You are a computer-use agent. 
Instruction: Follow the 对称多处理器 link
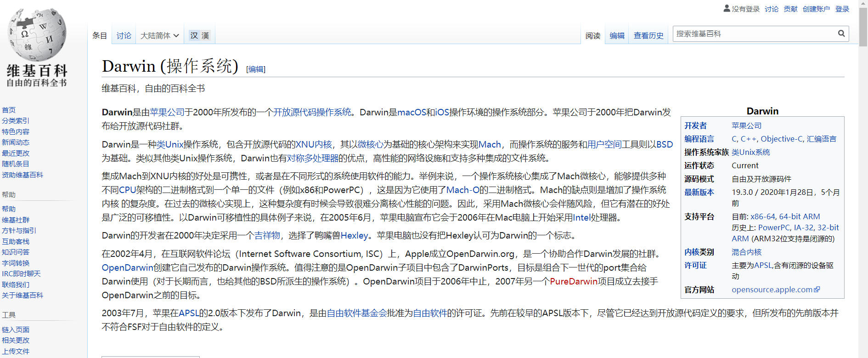(313, 158)
